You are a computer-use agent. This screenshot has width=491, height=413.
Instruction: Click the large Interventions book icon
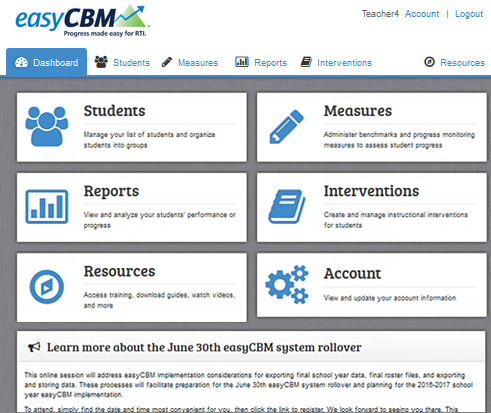coord(287,207)
